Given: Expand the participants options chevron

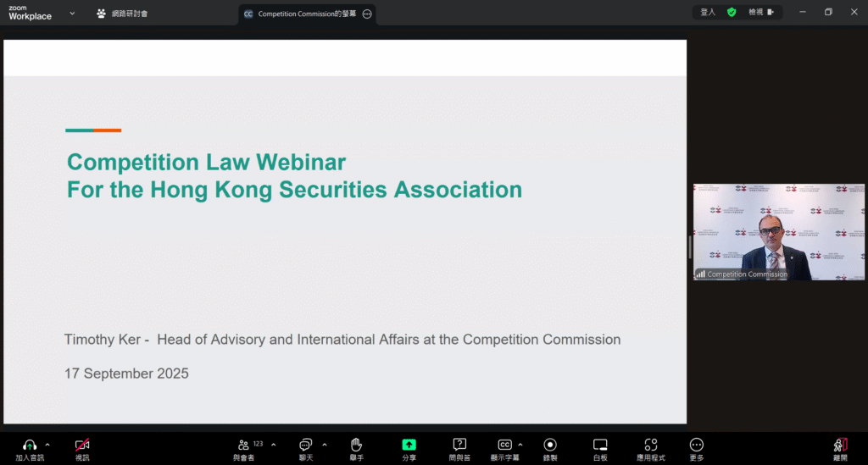Looking at the screenshot, I should 273,444.
